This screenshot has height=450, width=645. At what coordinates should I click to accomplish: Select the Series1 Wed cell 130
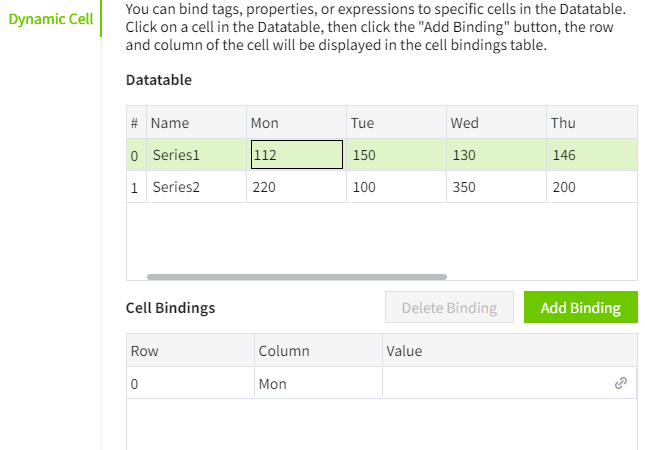[495, 155]
